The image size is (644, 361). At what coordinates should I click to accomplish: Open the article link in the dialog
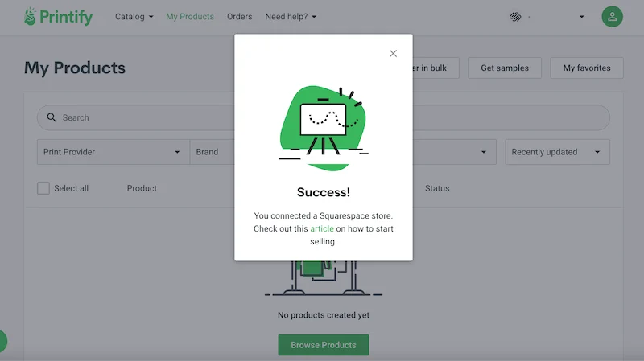(x=321, y=228)
